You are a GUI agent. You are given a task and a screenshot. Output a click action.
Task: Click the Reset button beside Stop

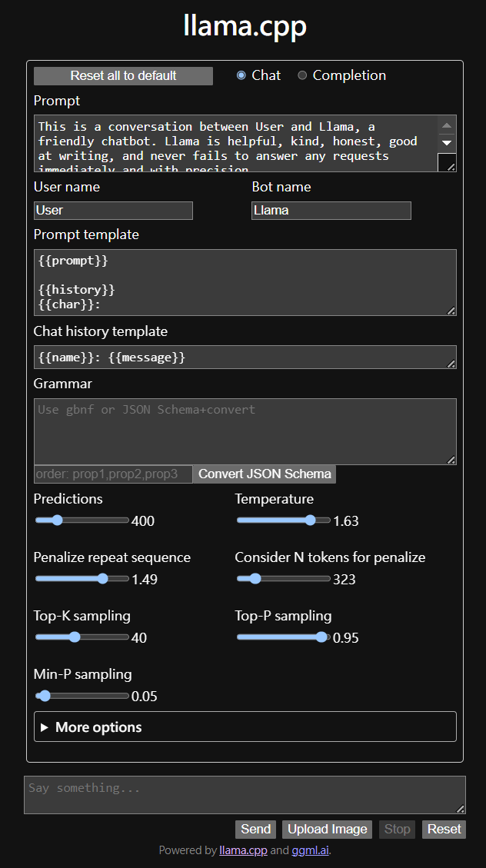(x=444, y=829)
